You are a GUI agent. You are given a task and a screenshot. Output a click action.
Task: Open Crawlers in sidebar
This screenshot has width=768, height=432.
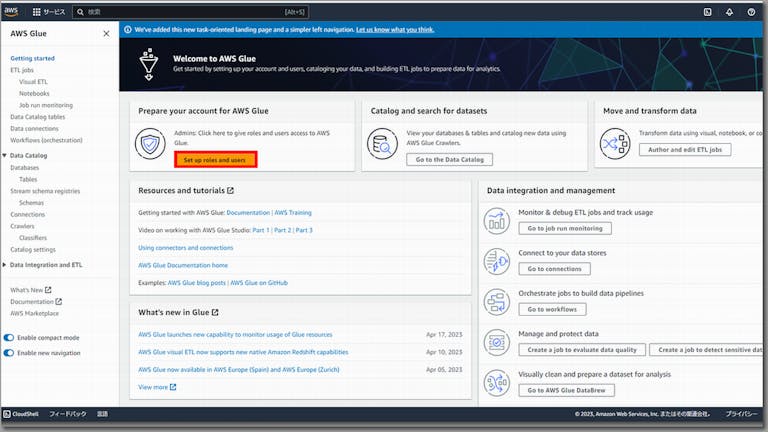point(23,226)
